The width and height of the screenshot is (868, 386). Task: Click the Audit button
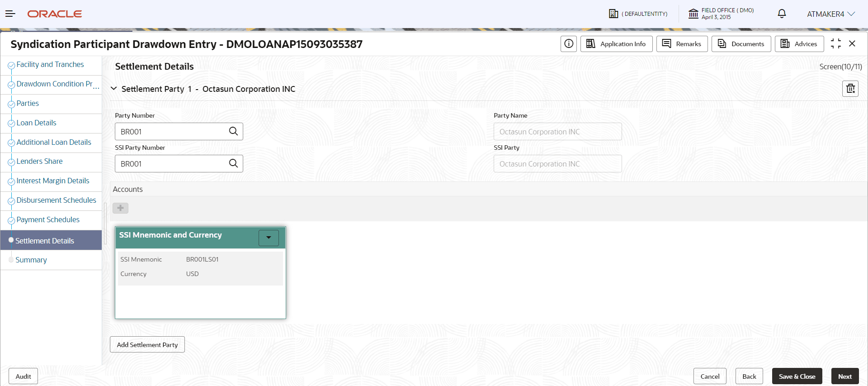point(23,376)
